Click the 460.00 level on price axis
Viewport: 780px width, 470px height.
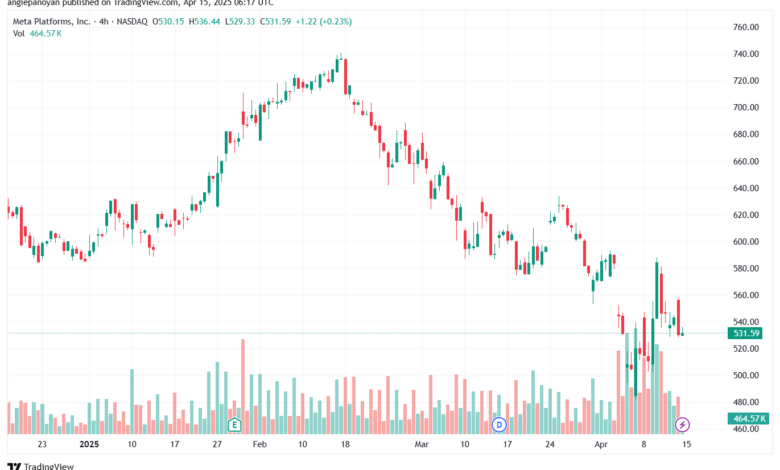click(x=746, y=429)
